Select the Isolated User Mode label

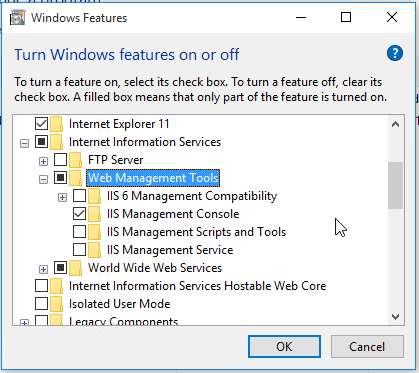[119, 304]
